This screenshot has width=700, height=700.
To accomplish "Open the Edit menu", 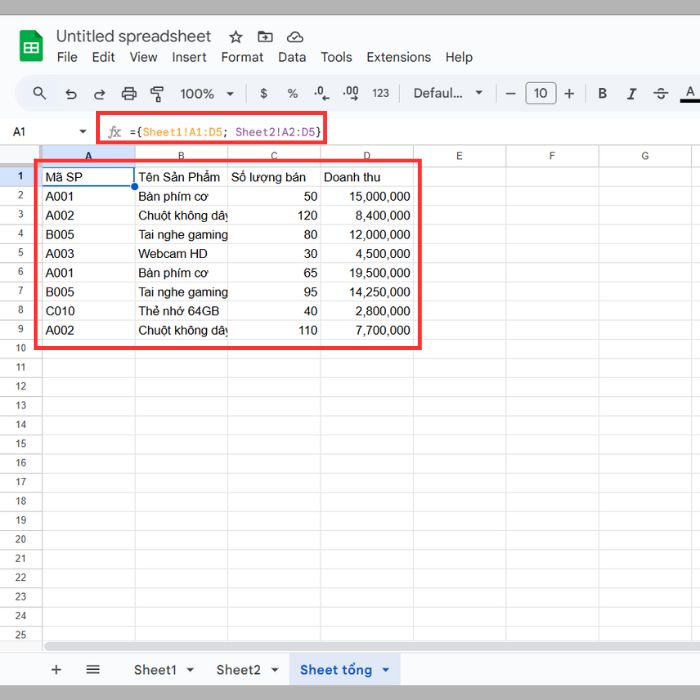I will coord(103,57).
